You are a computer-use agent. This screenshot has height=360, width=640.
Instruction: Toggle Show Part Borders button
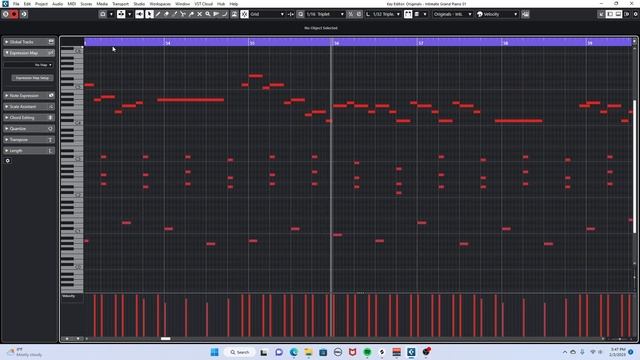408,14
